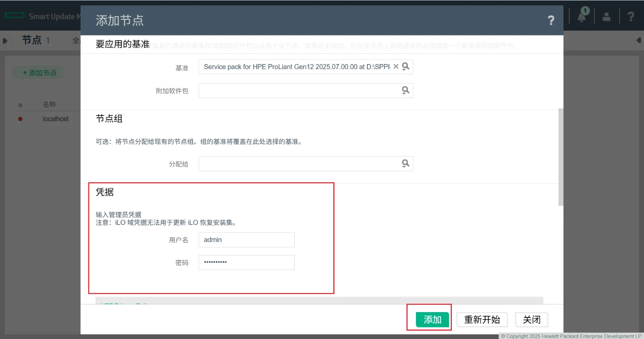Collapse right side panel arrow
The image size is (644, 339).
pyautogui.click(x=639, y=41)
